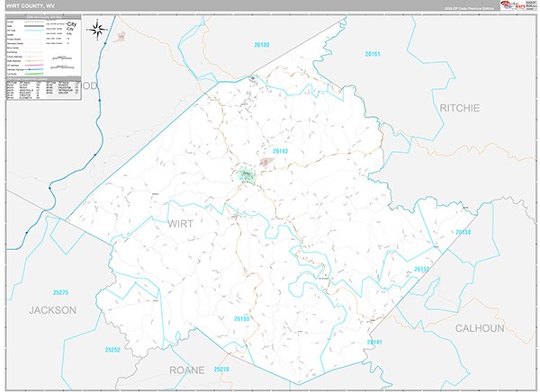Click the MarketMAPS logo in header
This screenshot has width=540, height=392.
(513, 5)
